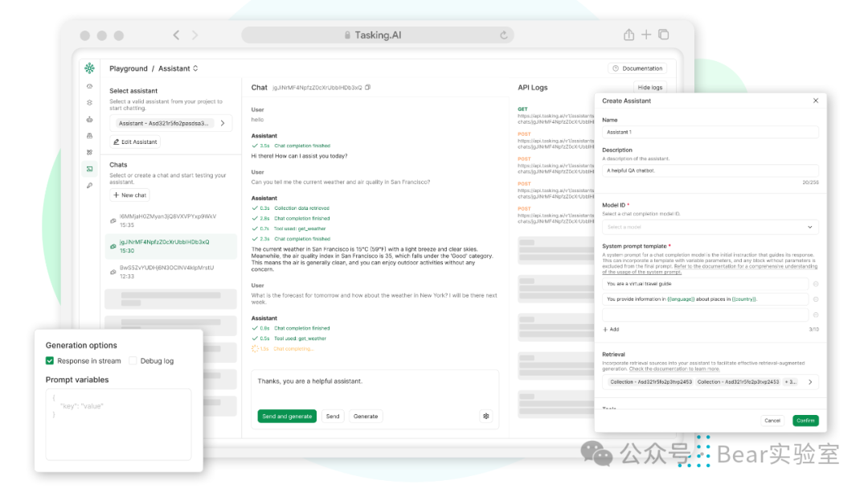
Task: Uncheck Response in stream
Action: [50, 360]
